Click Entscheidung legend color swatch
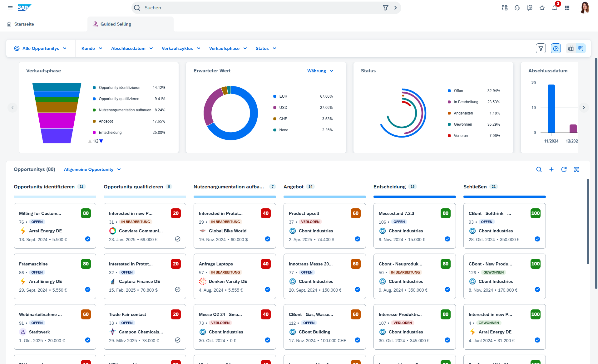The width and height of the screenshot is (598, 364). [x=94, y=133]
